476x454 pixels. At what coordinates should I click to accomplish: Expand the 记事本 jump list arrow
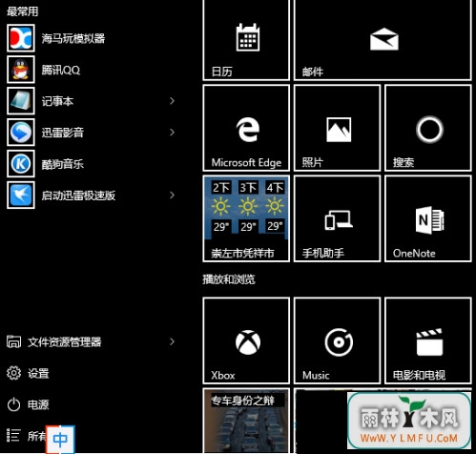coord(172,101)
